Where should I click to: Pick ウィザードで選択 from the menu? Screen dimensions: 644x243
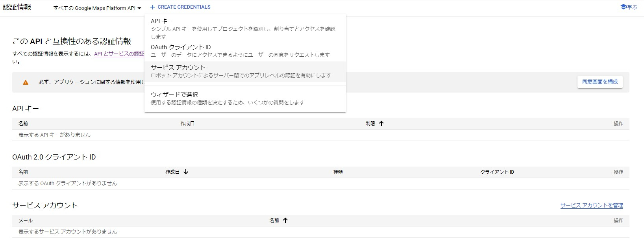[x=174, y=95]
